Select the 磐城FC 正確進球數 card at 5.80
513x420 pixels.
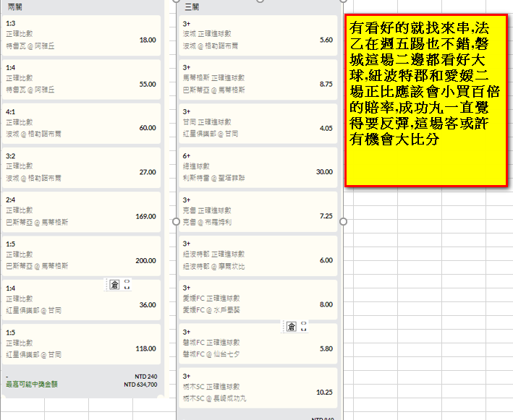258,344
